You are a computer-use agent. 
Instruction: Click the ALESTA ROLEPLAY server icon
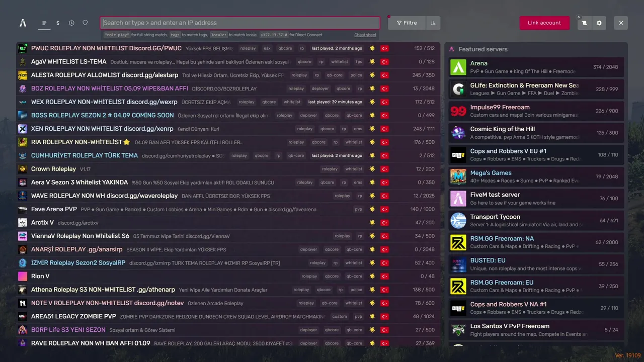23,75
